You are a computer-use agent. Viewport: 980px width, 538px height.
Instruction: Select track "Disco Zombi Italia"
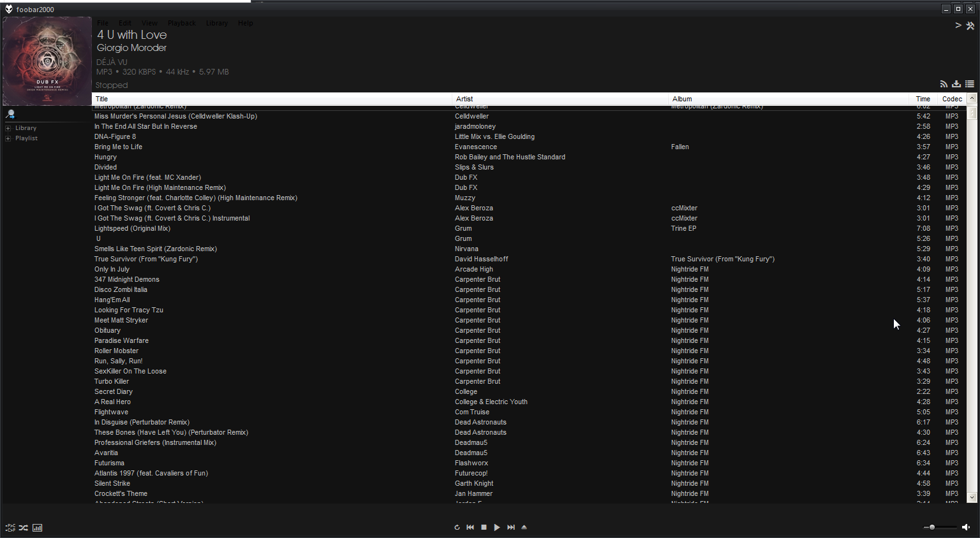coord(121,289)
